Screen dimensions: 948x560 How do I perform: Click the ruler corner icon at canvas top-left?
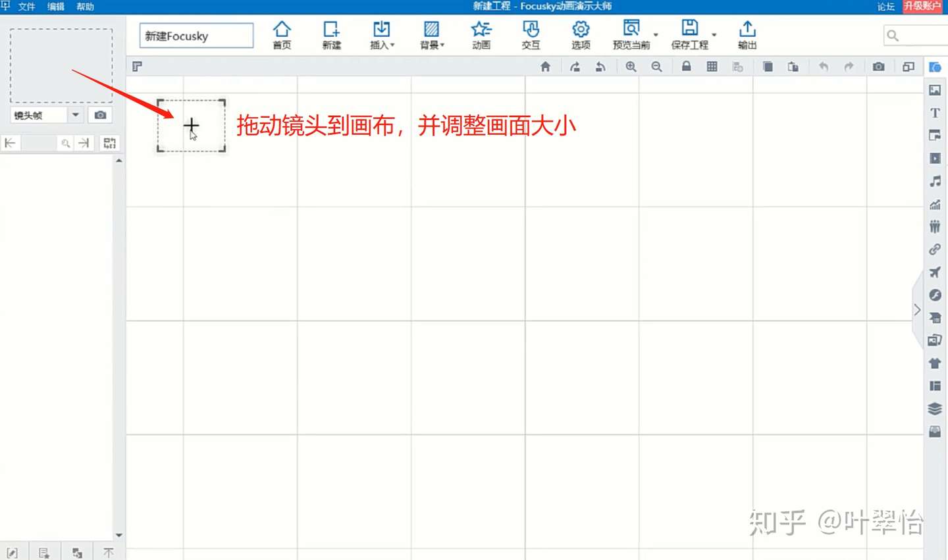pyautogui.click(x=137, y=66)
